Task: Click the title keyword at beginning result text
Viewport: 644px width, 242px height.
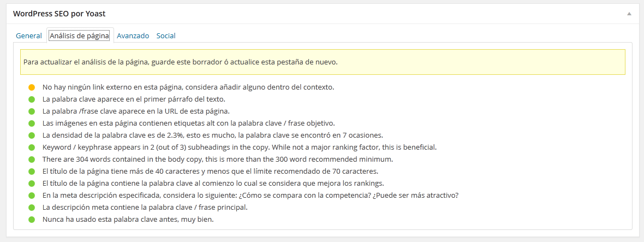Action: pos(213,183)
